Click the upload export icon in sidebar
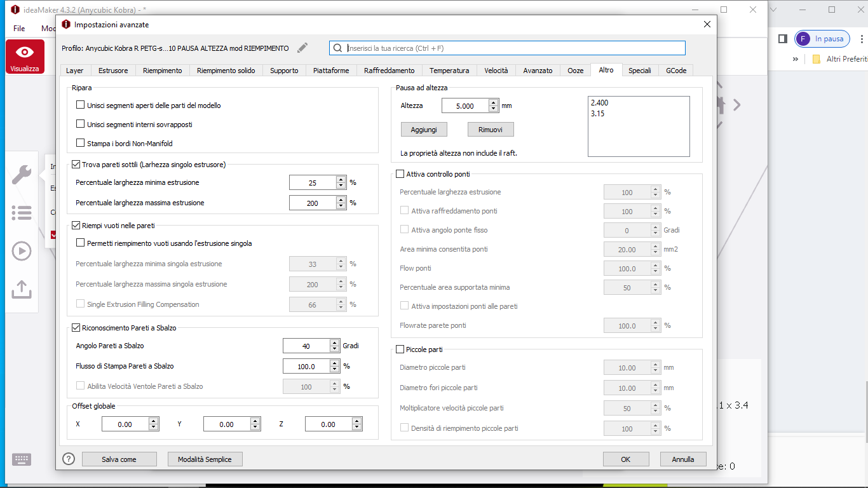Screen dimensions: 868x488 point(22,290)
